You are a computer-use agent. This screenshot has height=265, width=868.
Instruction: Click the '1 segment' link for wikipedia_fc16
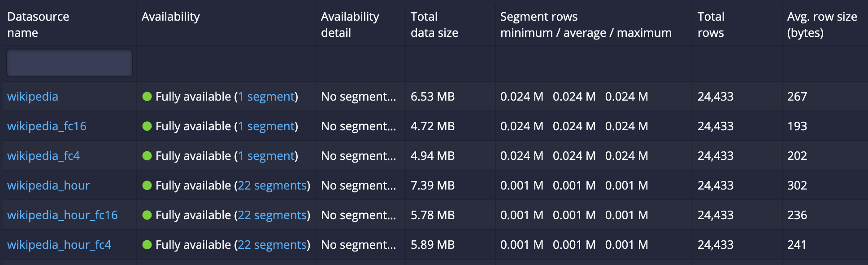266,126
